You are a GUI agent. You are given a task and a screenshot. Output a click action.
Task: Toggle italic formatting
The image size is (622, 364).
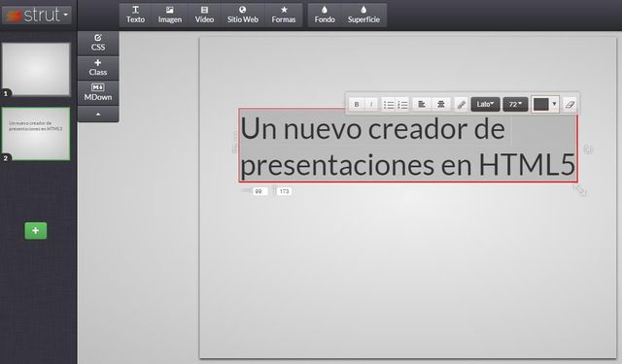(x=371, y=104)
